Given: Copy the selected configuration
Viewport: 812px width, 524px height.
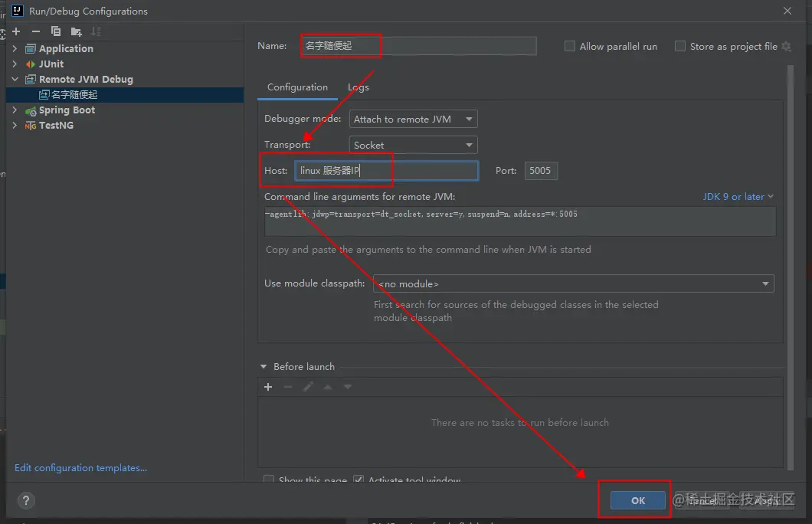Looking at the screenshot, I should tap(56, 31).
